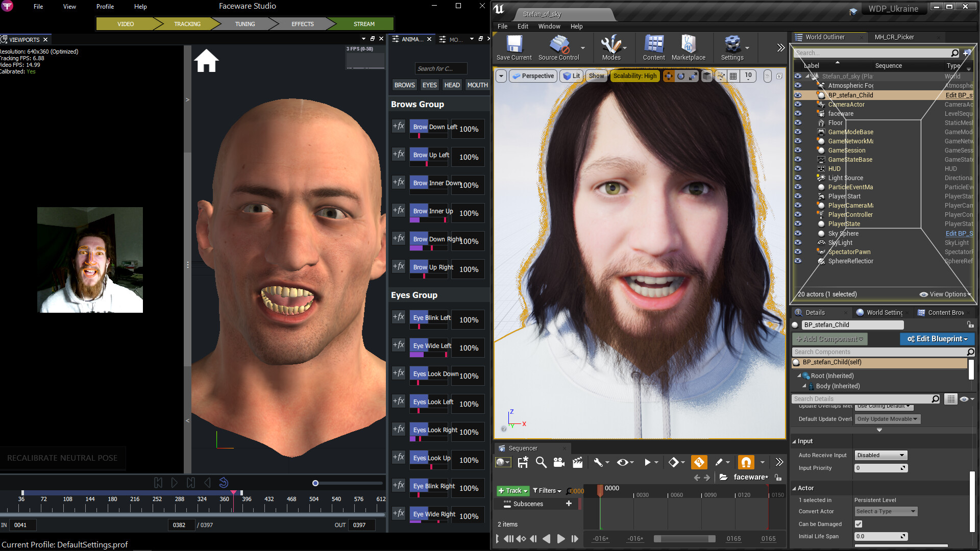Open the Profile menu in Faceware Studio
Screen dimensions: 980x551
coord(105,6)
